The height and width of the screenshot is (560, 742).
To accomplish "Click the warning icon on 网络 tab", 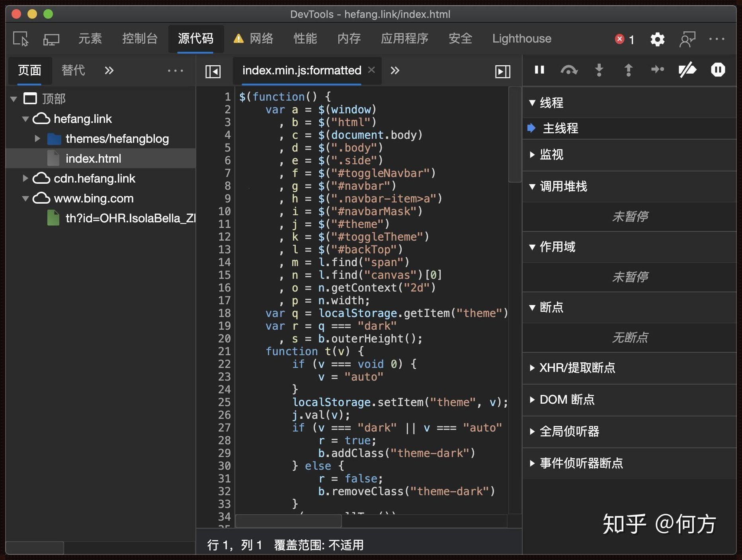I will click(x=238, y=39).
